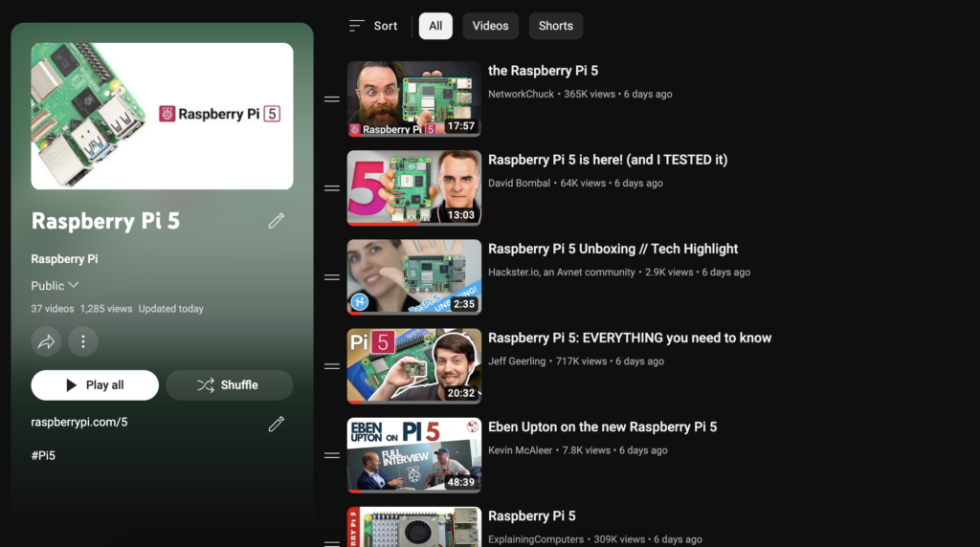Image resolution: width=980 pixels, height=547 pixels.
Task: Click the 48:39 duration badge
Action: [461, 483]
